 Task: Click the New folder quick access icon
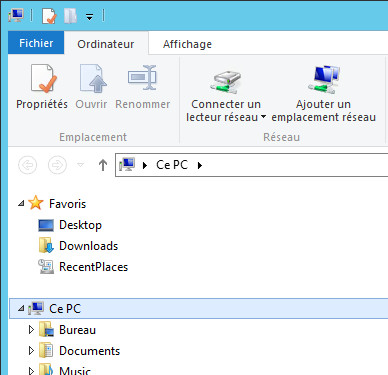[x=70, y=16]
